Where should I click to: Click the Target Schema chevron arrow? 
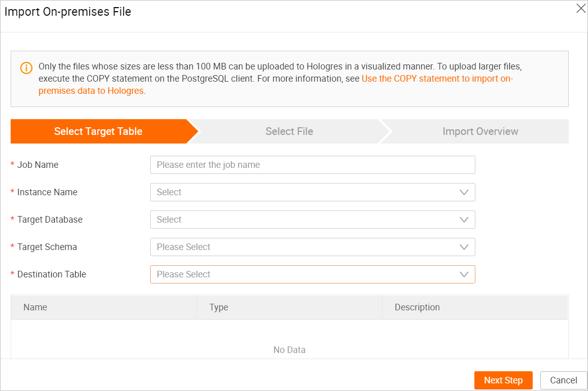[464, 247]
